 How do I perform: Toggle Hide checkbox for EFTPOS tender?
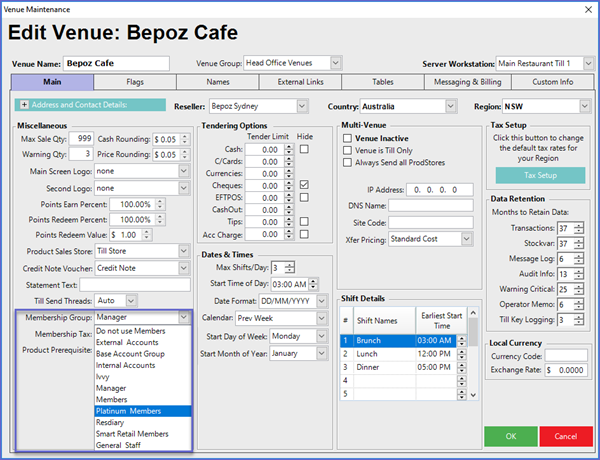(304, 197)
